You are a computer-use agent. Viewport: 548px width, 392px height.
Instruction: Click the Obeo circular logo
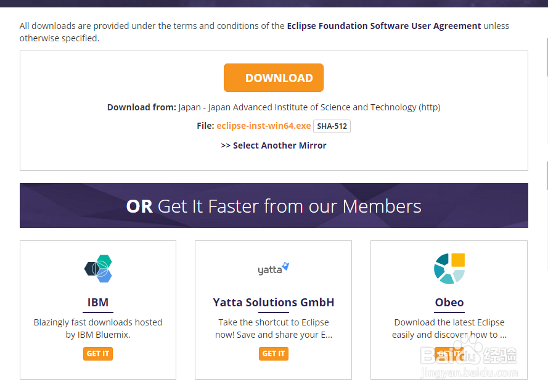449,269
